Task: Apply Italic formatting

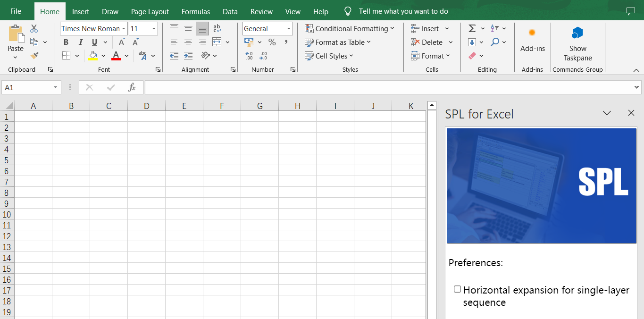Action: pyautogui.click(x=80, y=42)
